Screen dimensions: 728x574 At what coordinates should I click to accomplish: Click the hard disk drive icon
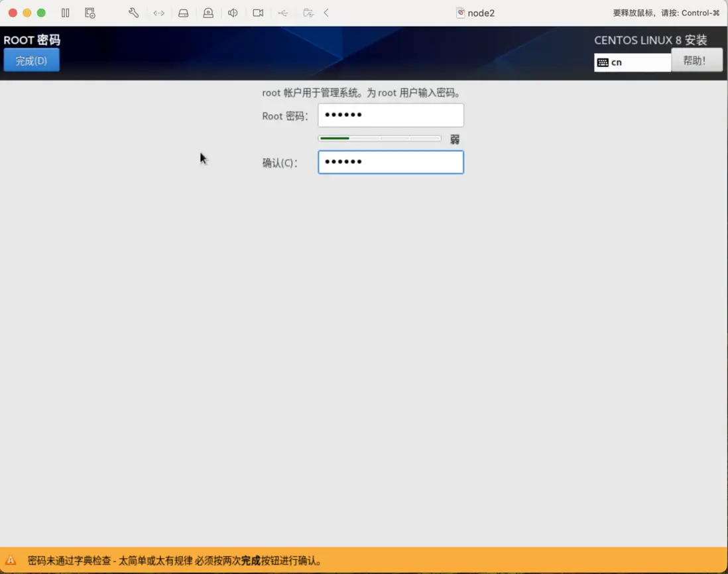[184, 13]
